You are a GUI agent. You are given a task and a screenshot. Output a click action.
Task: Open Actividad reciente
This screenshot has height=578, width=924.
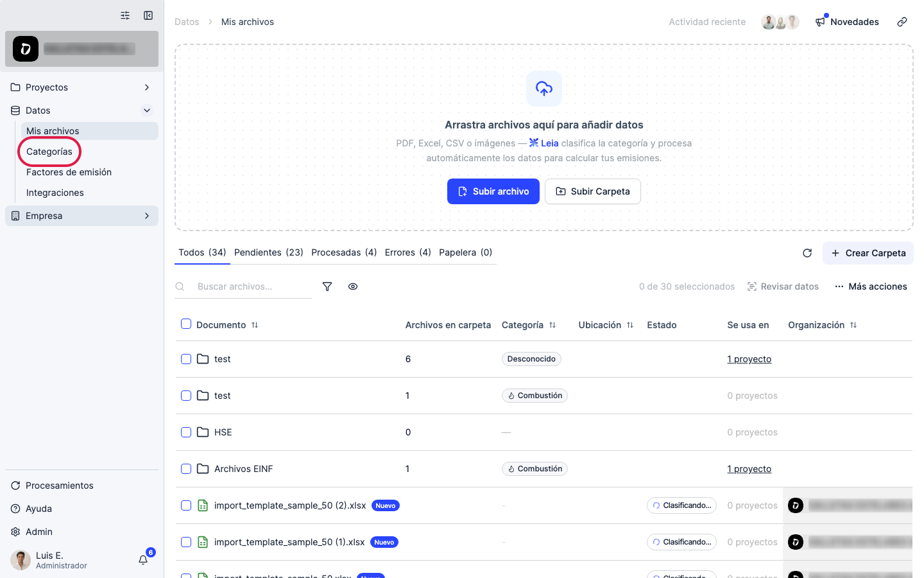pos(707,22)
